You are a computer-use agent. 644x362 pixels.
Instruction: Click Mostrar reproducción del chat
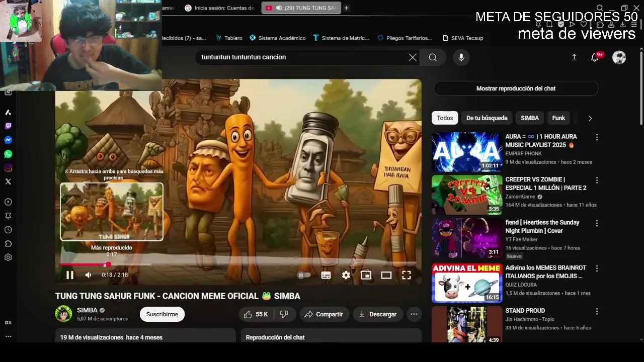pos(516,88)
